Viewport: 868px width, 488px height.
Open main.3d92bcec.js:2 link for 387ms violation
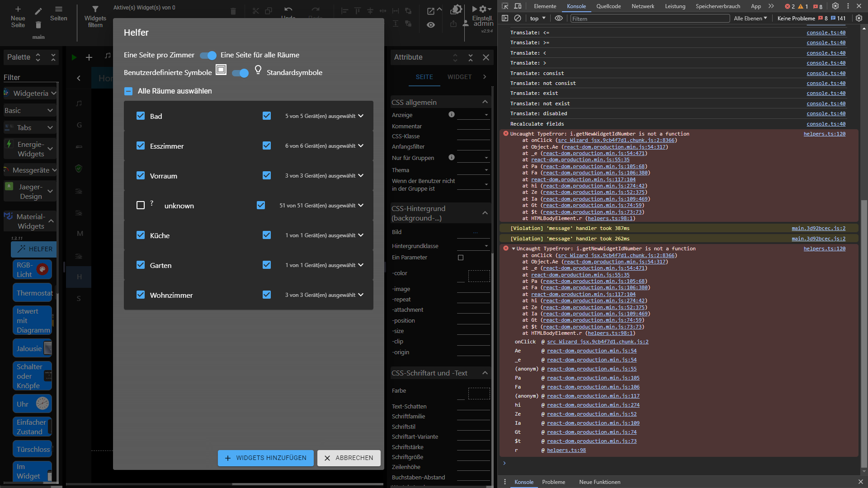818,228
